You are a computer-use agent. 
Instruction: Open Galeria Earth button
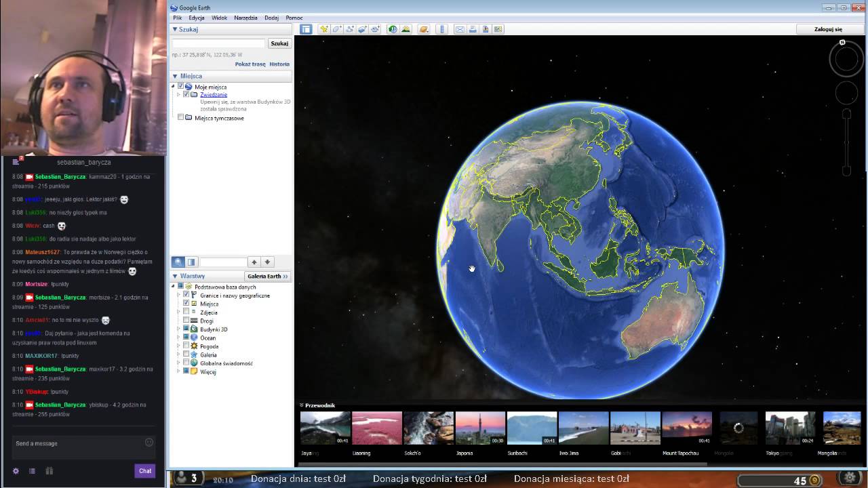tap(268, 276)
